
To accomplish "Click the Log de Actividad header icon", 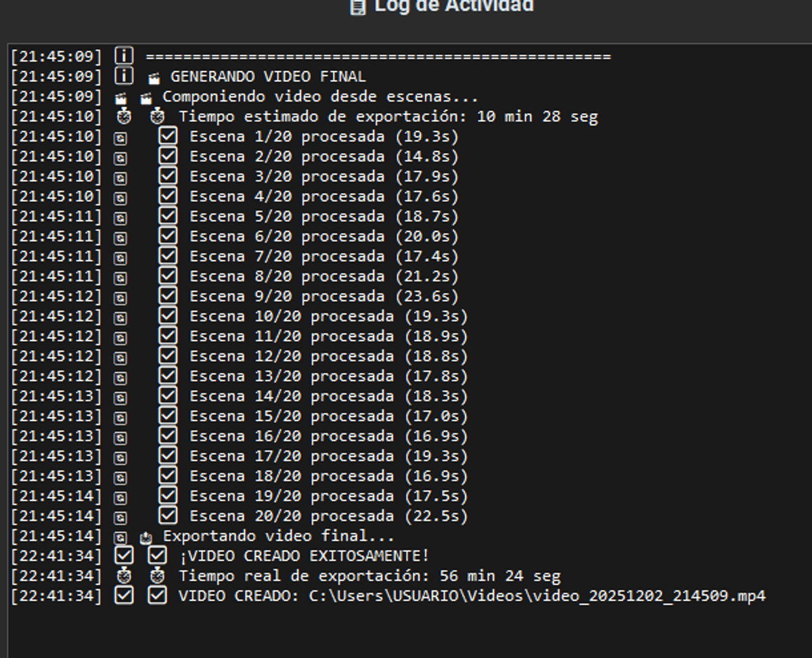I will (357, 7).
